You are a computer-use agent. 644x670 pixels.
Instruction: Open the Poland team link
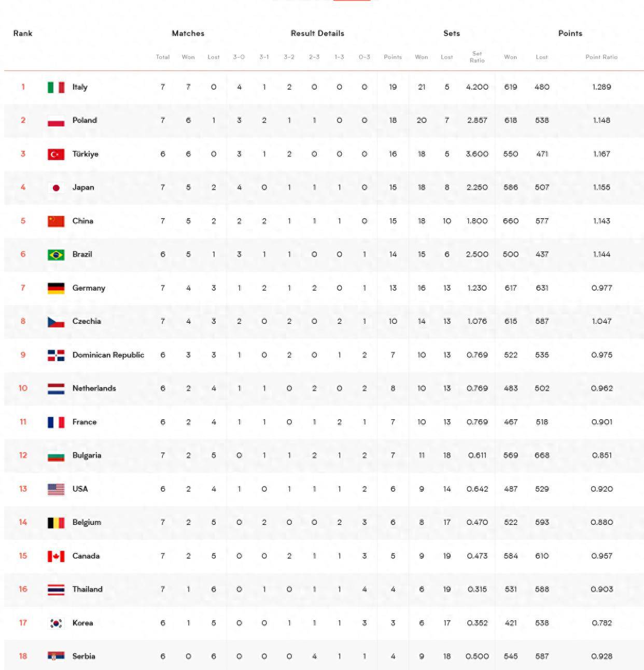pos(85,120)
